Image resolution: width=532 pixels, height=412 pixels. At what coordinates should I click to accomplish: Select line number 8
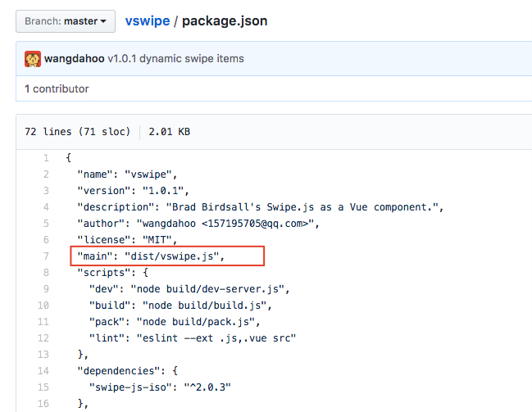[46, 273]
